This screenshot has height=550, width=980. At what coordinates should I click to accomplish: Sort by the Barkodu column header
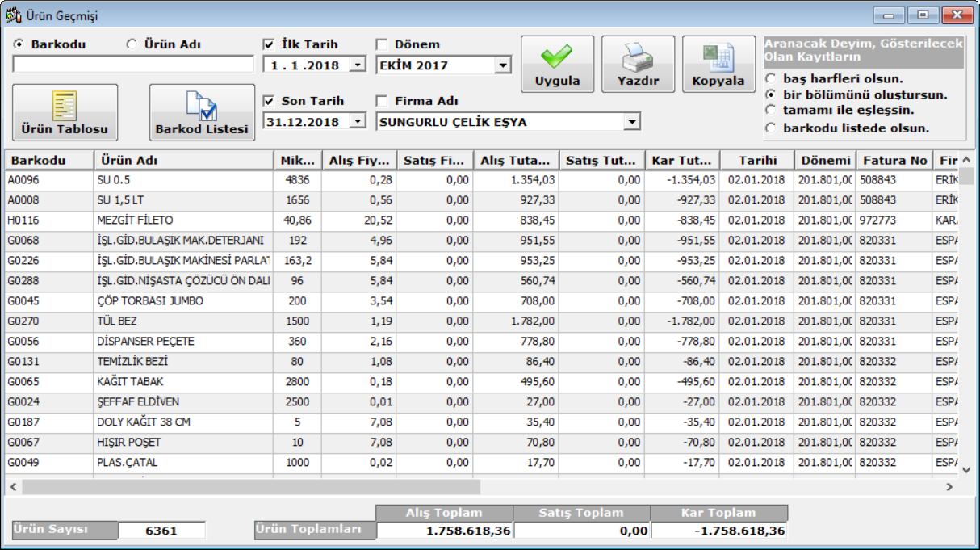[x=48, y=160]
